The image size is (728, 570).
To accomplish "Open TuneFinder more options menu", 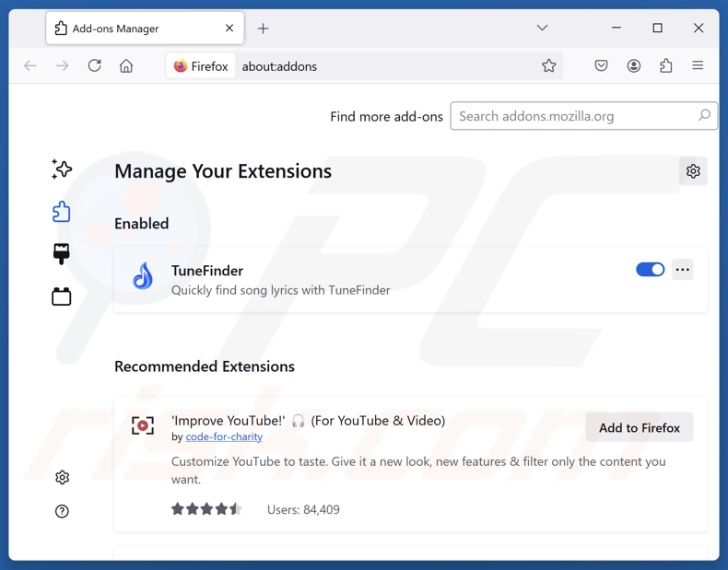I will pos(683,270).
